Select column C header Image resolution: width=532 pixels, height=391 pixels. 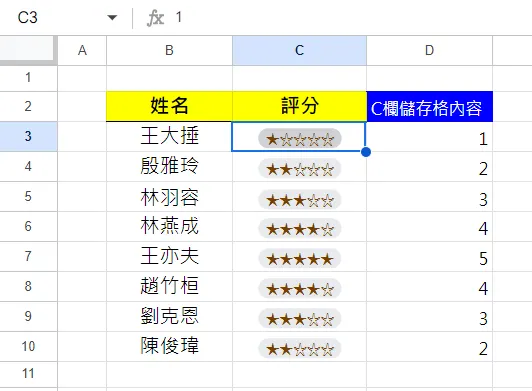tap(299, 50)
